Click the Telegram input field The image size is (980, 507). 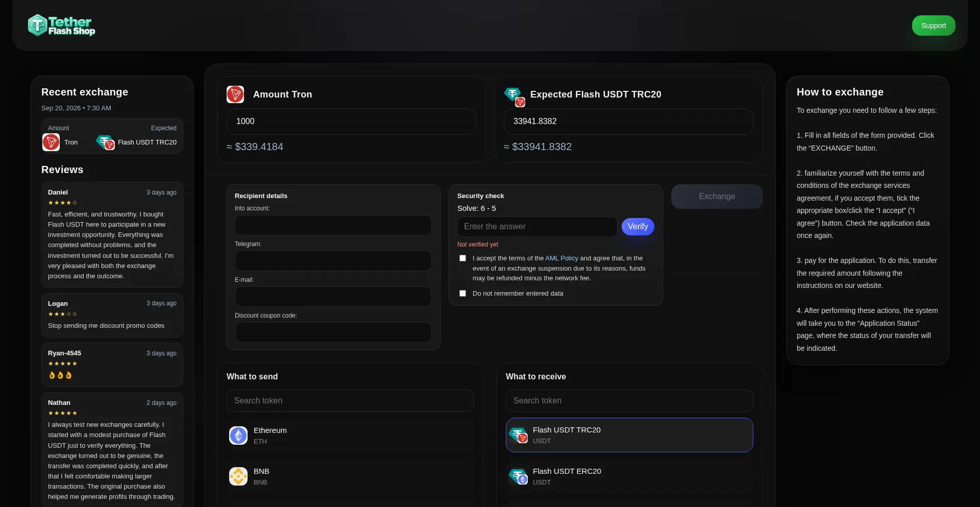click(x=333, y=261)
